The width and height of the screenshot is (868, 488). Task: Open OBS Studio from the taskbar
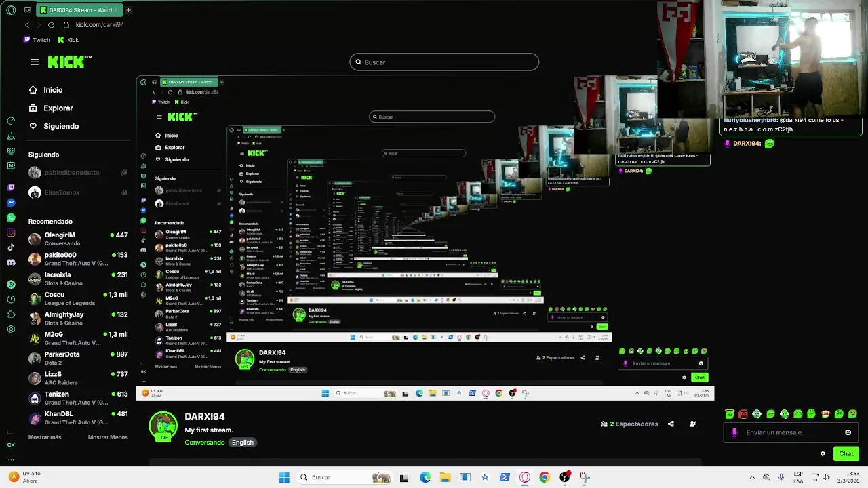tap(564, 477)
